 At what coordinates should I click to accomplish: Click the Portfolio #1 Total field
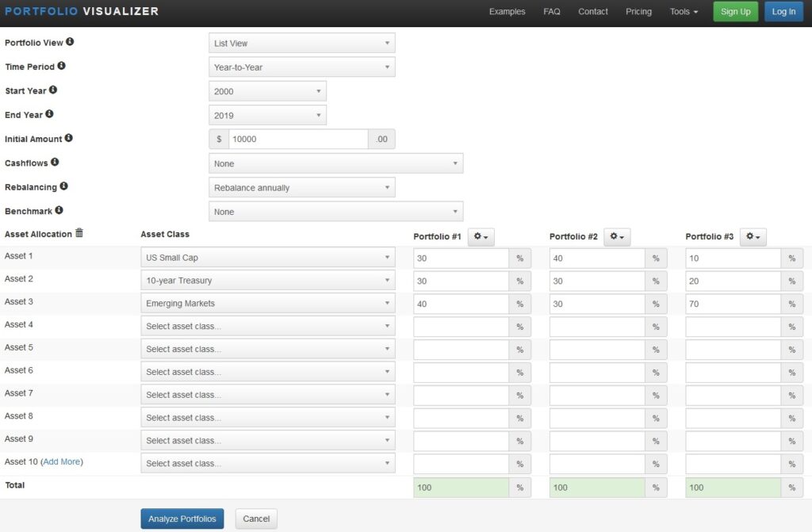coord(461,488)
